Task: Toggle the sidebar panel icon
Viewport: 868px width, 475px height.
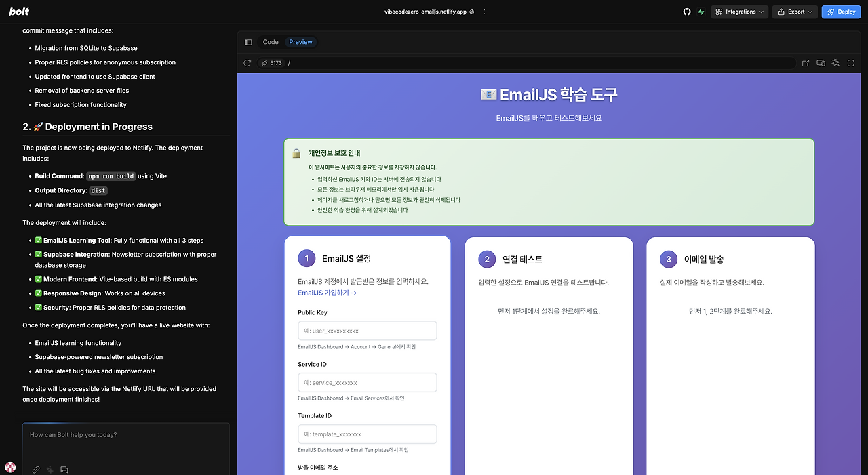Action: point(248,42)
